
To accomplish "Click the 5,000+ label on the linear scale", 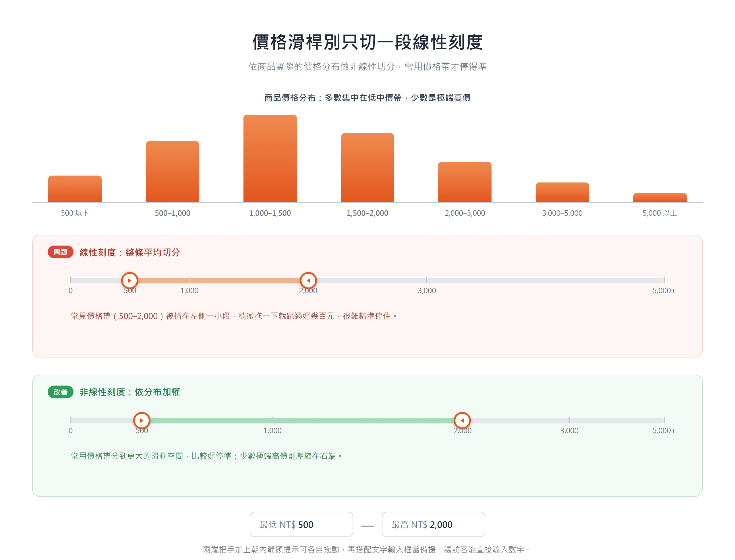I will (664, 291).
